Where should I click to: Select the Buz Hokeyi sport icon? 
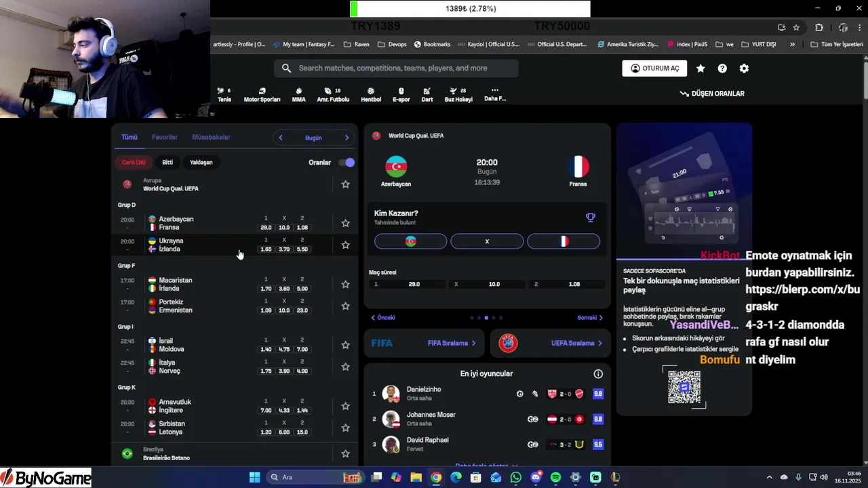(458, 95)
